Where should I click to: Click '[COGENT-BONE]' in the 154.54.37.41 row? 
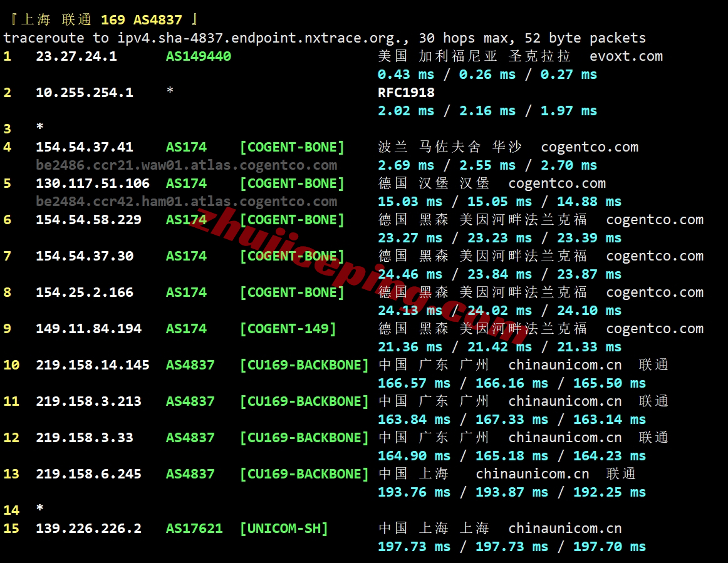coord(292,147)
